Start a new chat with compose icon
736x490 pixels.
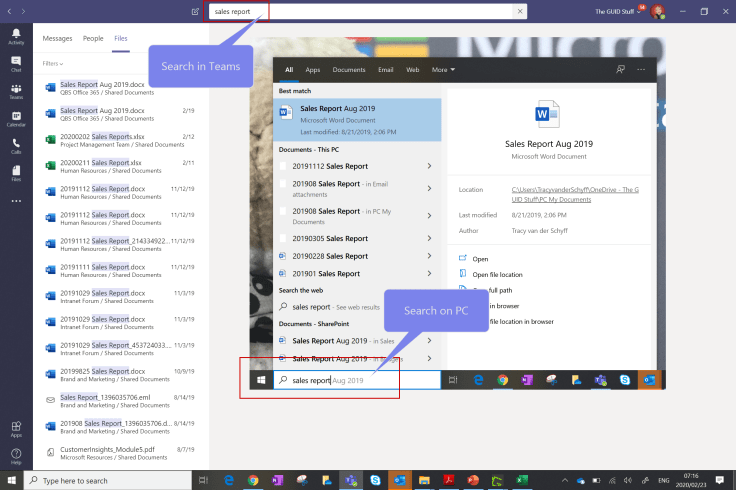[195, 12]
